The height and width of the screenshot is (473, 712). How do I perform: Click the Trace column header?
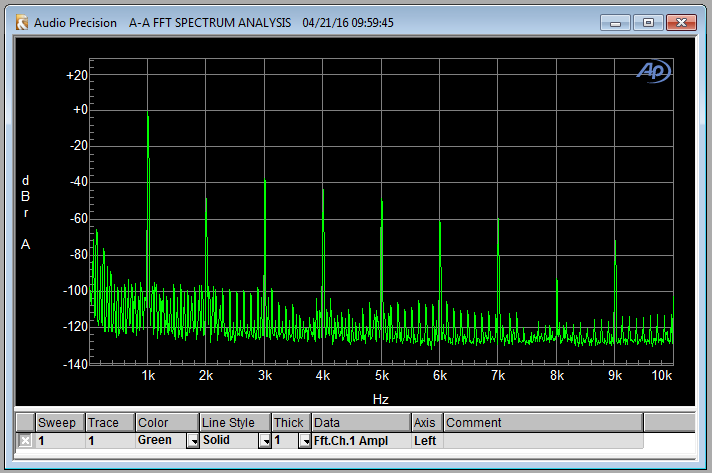click(110, 423)
